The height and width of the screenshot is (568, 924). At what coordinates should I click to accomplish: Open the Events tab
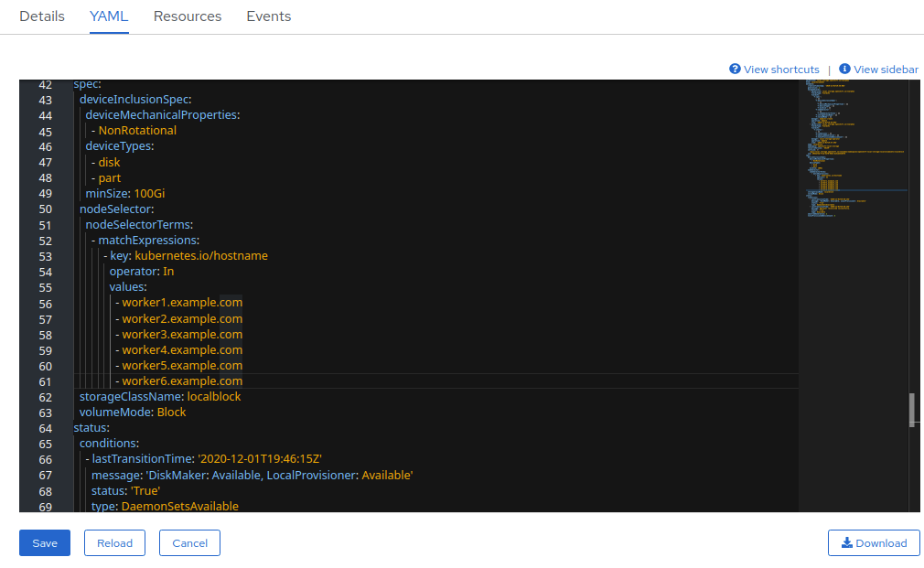click(269, 16)
